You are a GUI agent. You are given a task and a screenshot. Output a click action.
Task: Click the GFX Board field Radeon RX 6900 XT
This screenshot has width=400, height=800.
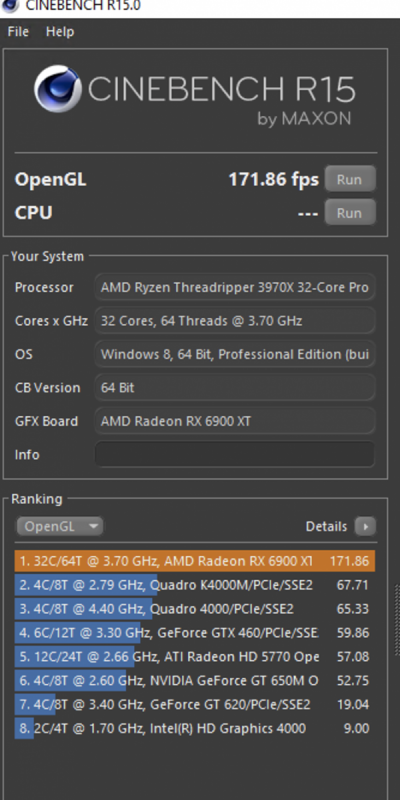click(235, 421)
